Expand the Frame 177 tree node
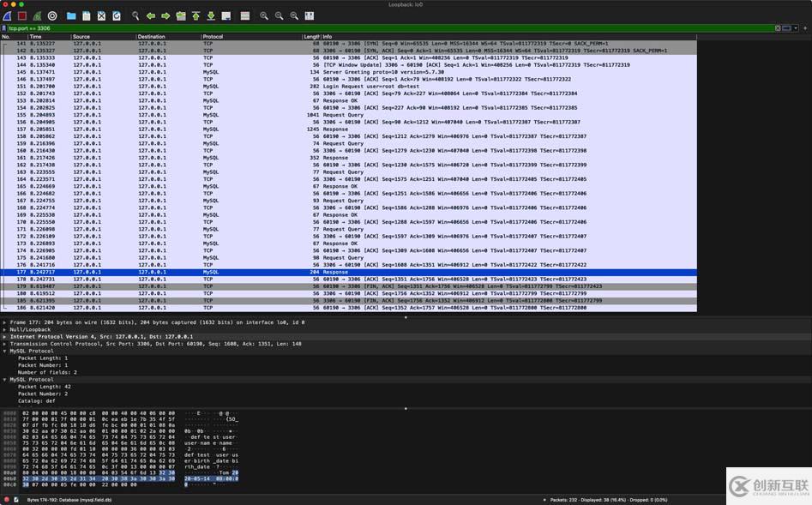Screen dimensions: 812x505 tap(4, 322)
